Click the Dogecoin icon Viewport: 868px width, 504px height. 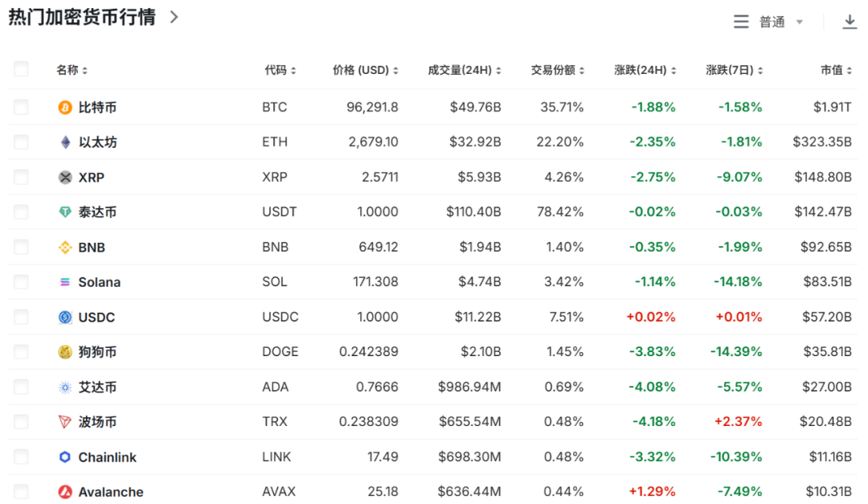click(x=65, y=352)
